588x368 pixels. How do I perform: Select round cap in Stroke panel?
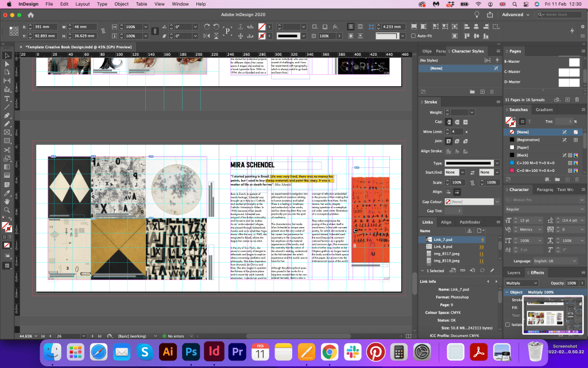[457, 122]
